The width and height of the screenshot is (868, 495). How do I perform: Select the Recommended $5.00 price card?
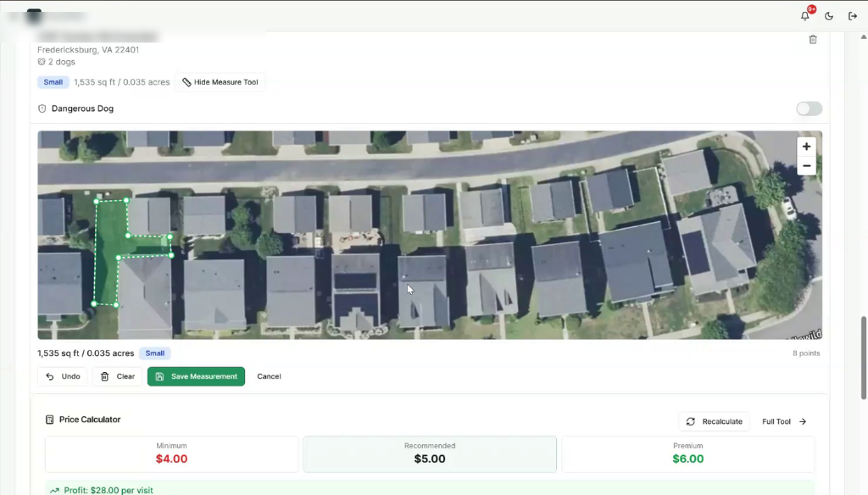(430, 454)
